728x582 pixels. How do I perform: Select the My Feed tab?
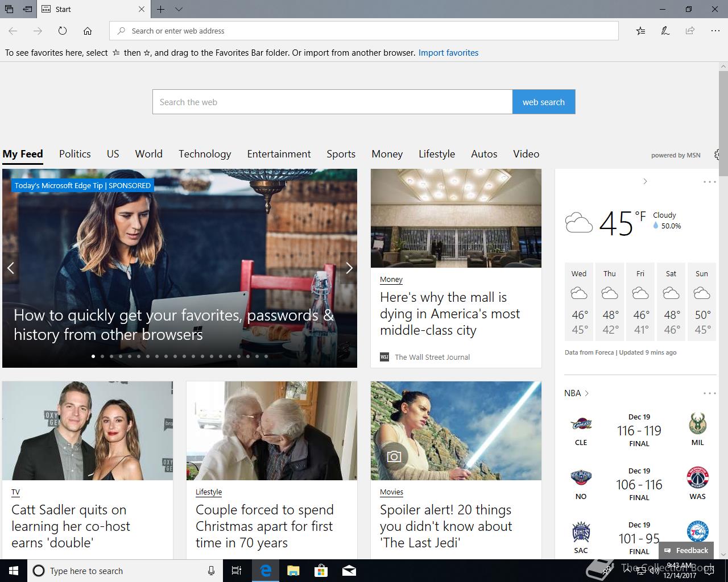click(23, 154)
